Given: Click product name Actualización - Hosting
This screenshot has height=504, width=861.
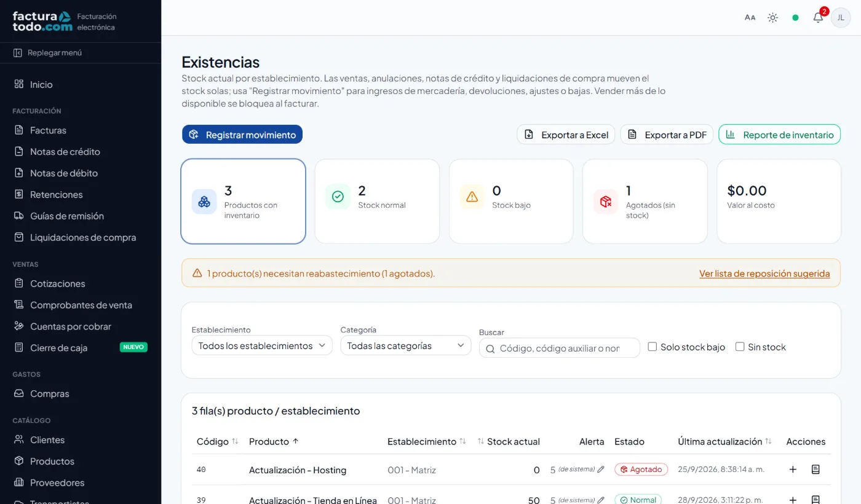Looking at the screenshot, I should click(298, 470).
